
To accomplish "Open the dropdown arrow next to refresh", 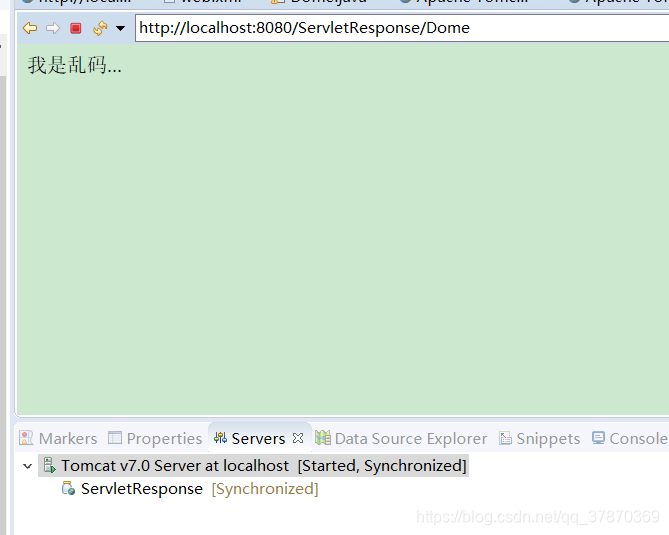I will click(x=121, y=29).
